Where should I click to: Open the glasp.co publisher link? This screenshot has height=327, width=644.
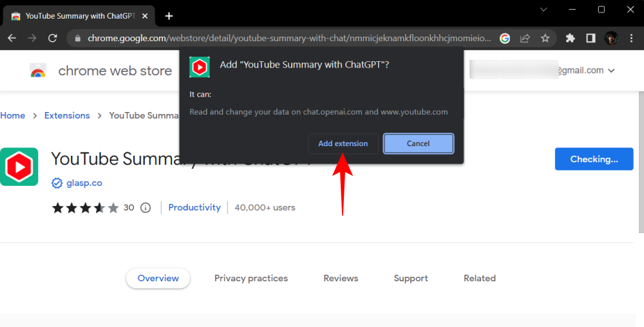(84, 183)
